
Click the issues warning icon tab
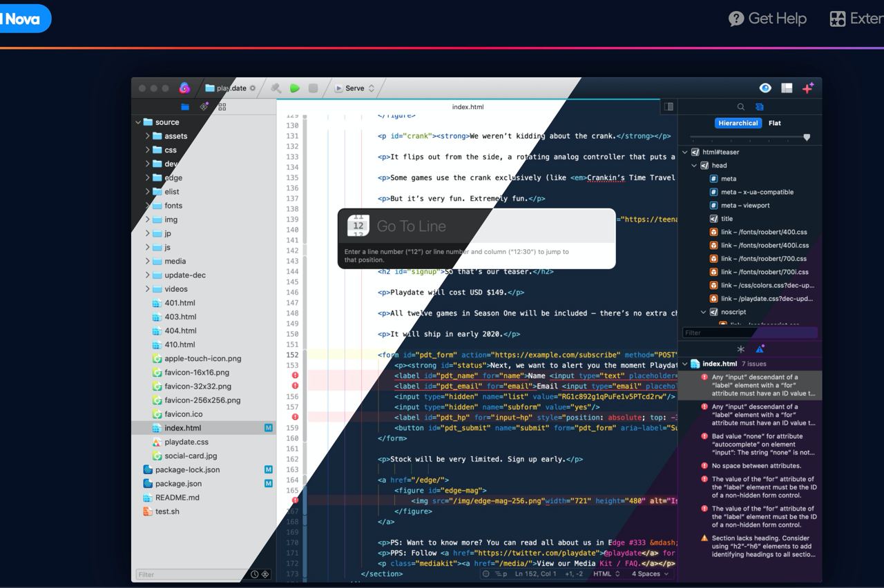tap(760, 349)
